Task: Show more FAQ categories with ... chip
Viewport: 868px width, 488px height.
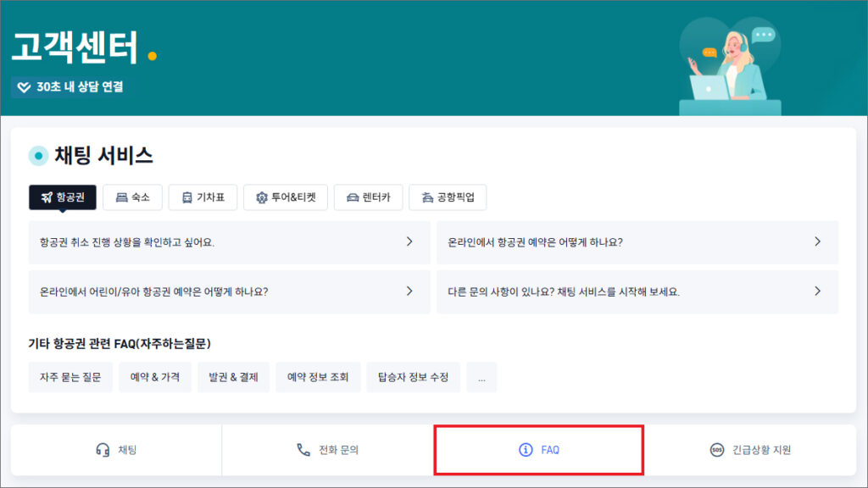Action: [481, 377]
